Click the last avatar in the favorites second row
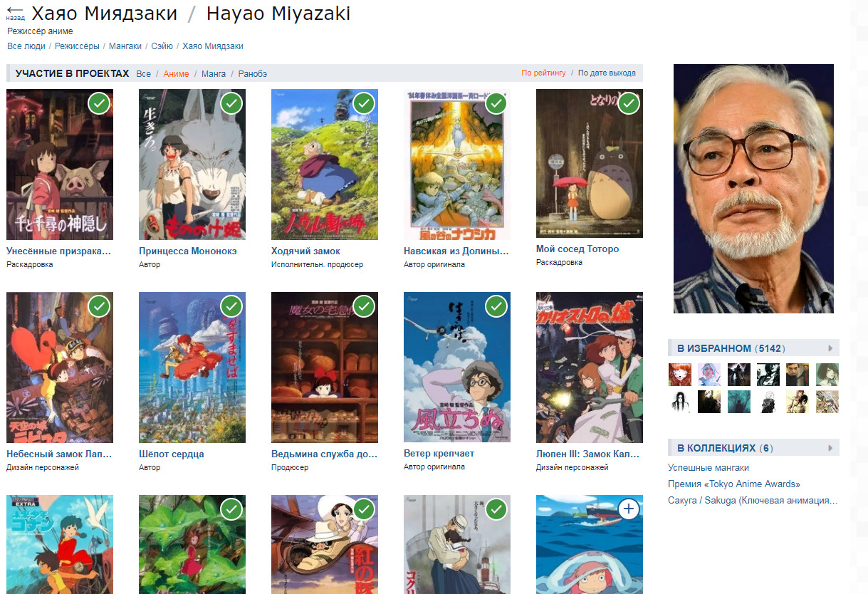The image size is (868, 594). [827, 402]
